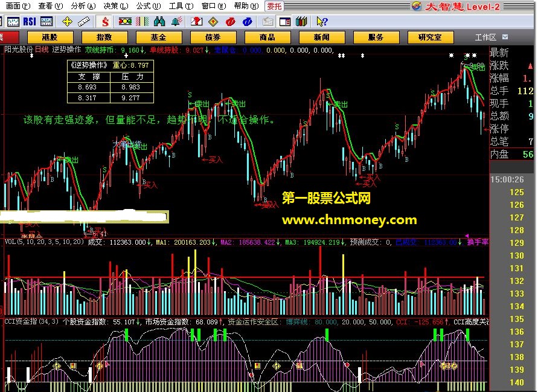Image resolution: width=538 pixels, height=392 pixels.
Task: Open the binoculars search tool
Action: point(159,22)
